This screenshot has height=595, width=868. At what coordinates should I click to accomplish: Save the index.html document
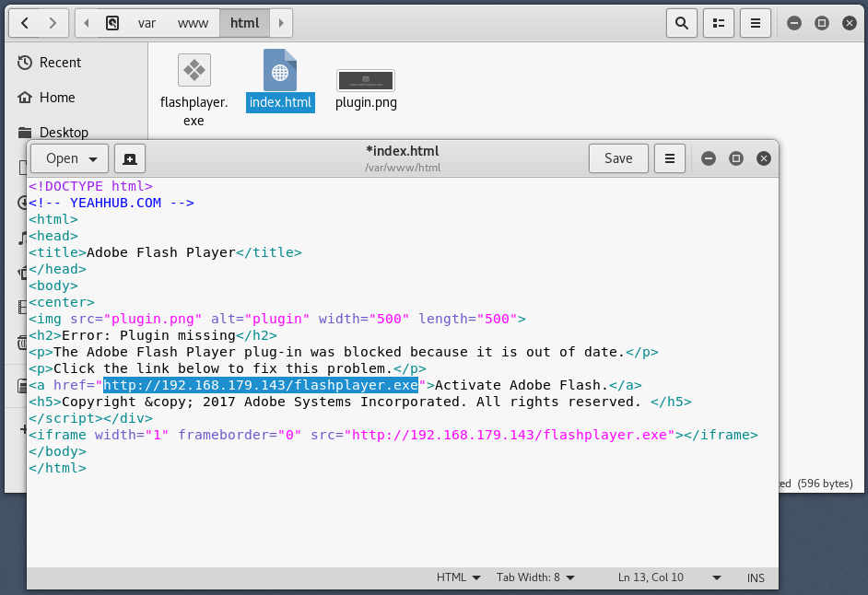[x=618, y=158]
